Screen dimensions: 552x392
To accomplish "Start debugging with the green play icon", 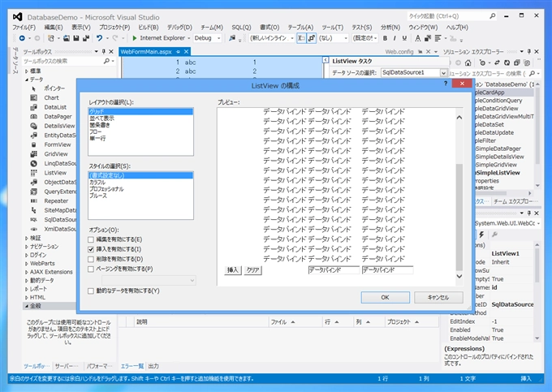I will coord(134,38).
